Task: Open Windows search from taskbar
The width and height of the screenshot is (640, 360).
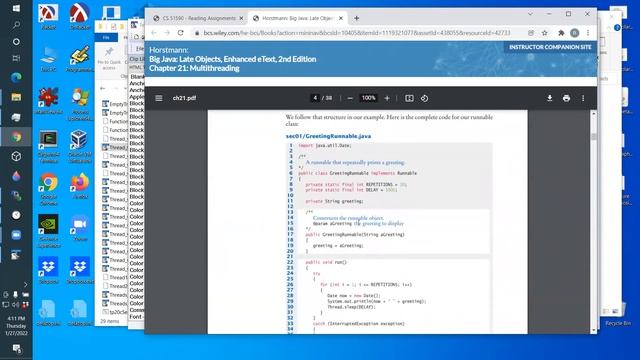Action: tap(16, 25)
